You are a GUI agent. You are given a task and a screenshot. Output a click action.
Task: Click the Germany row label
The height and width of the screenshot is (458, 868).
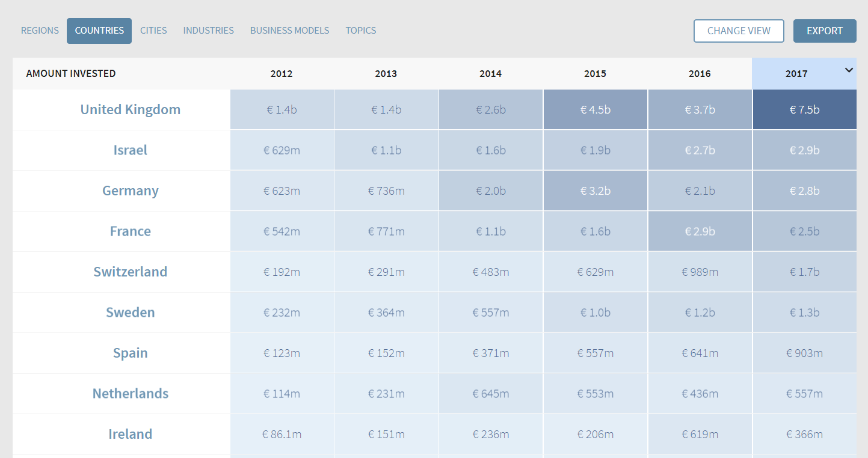coord(130,191)
